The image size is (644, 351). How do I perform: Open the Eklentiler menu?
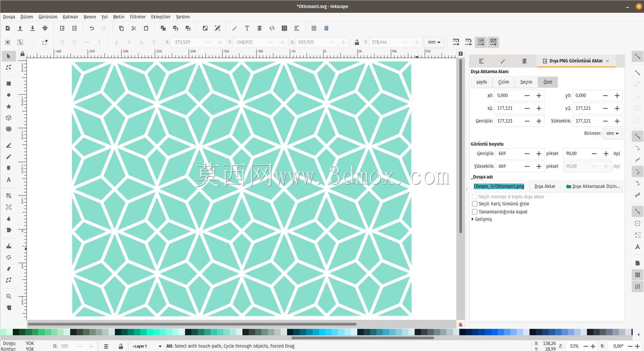click(x=161, y=17)
